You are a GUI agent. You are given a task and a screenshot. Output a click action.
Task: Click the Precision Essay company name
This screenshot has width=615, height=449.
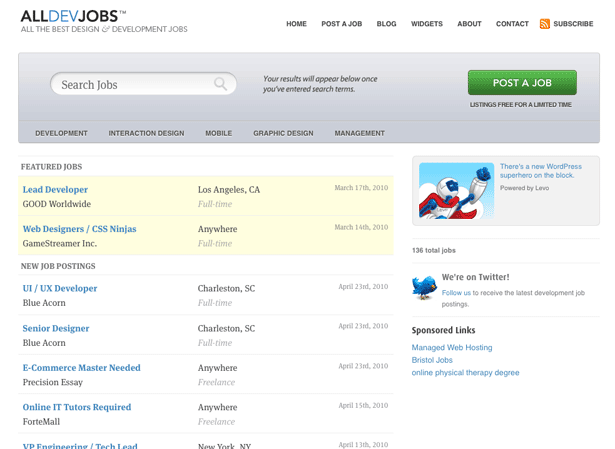pyautogui.click(x=53, y=382)
